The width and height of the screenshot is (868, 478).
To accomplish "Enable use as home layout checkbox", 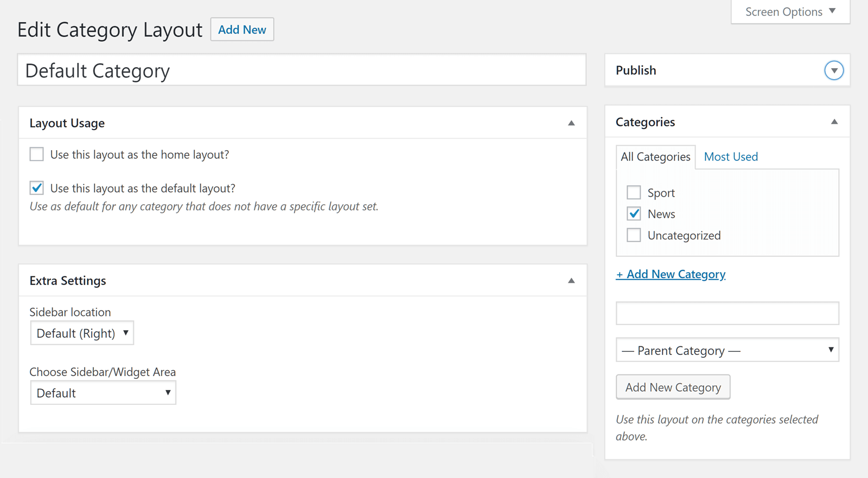I will click(x=37, y=154).
